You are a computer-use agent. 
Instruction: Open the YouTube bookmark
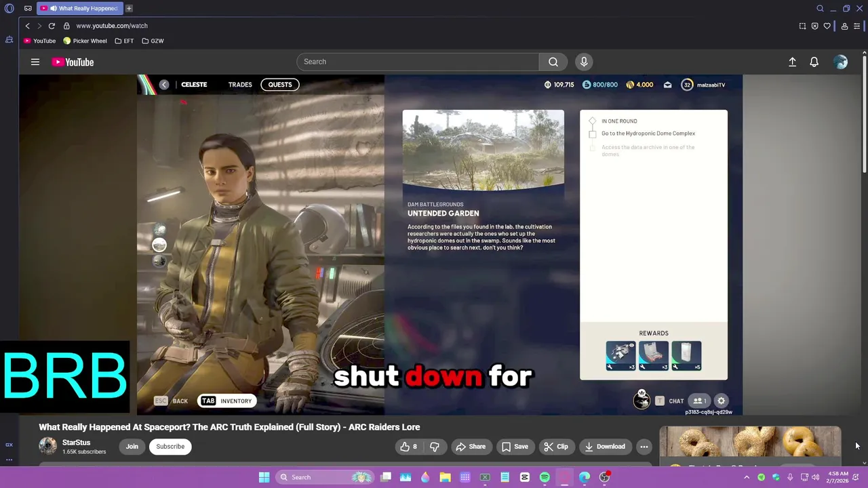[39, 41]
